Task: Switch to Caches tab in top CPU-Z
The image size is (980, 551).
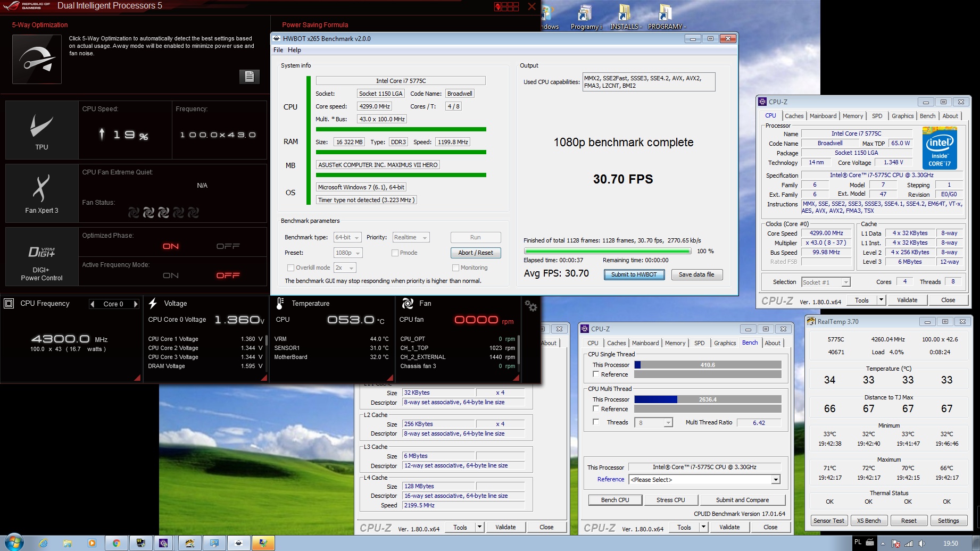Action: pos(794,116)
